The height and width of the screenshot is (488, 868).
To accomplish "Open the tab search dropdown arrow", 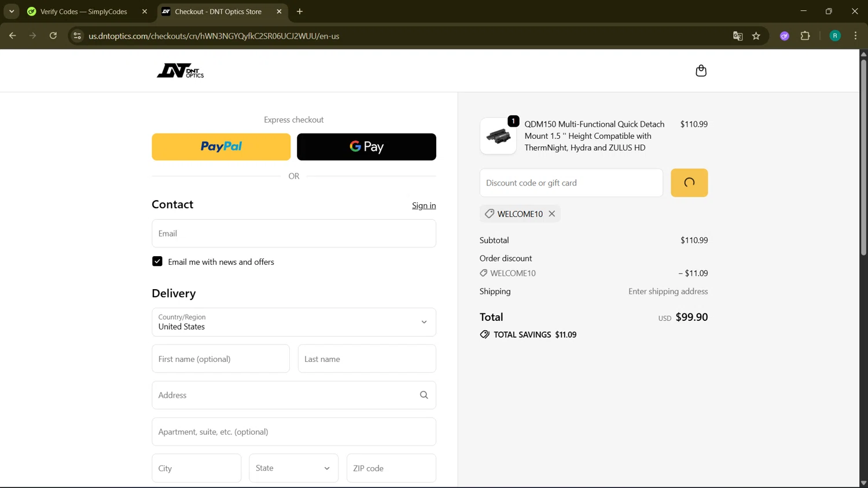I will tap(12, 12).
